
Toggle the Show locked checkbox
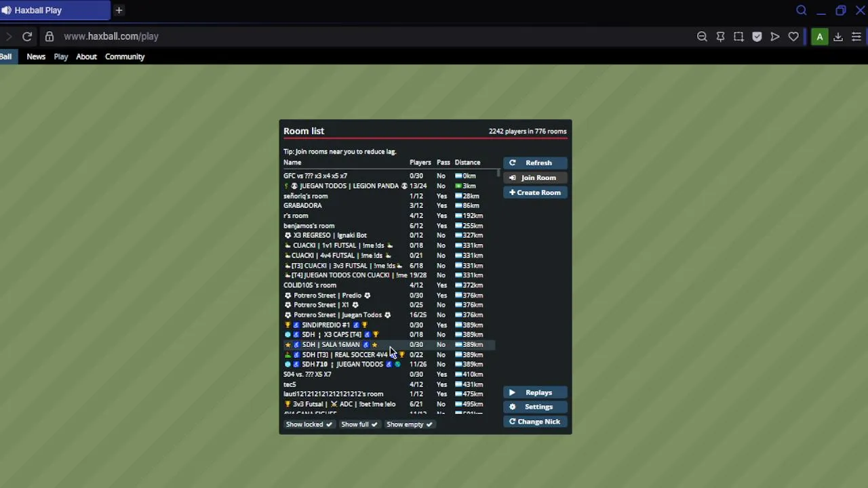[309, 424]
